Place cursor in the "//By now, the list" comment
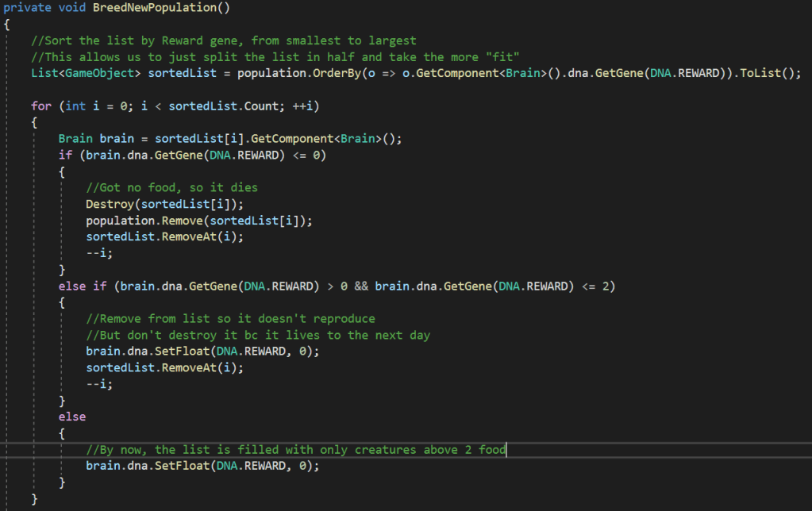The height and width of the screenshot is (511, 812). pos(295,449)
